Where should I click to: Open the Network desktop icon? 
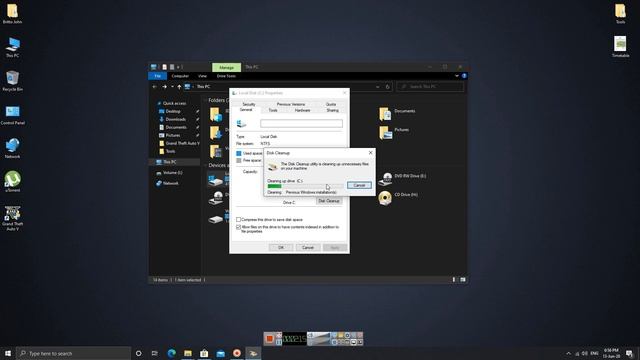click(x=12, y=148)
